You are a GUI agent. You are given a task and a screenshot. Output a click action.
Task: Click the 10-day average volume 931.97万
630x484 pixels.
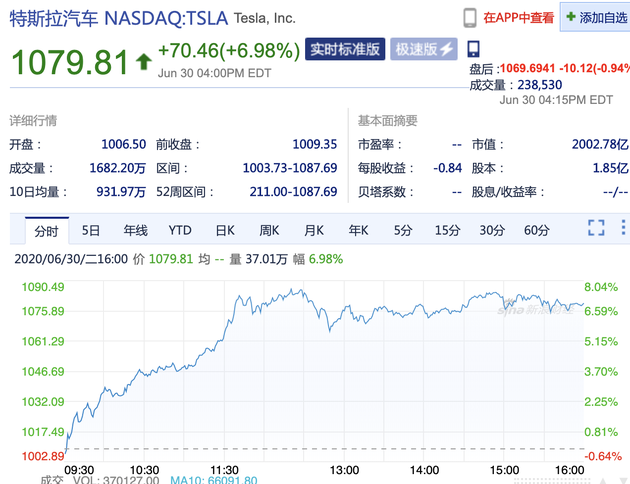click(x=121, y=192)
